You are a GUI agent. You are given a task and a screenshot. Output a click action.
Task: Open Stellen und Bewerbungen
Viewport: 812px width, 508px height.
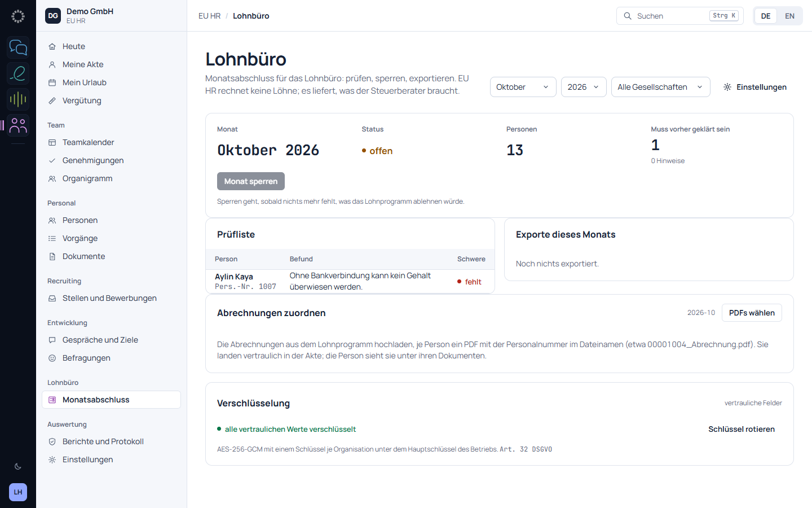[x=111, y=298]
